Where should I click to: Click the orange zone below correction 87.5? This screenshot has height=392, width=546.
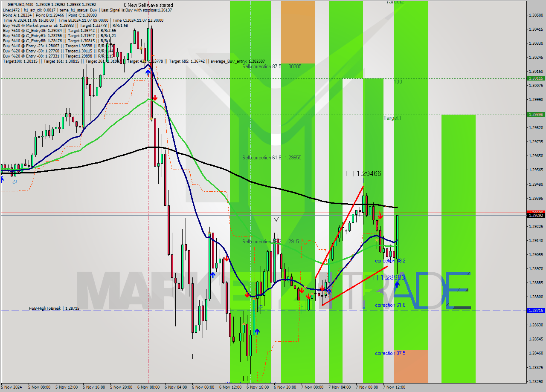point(411,366)
